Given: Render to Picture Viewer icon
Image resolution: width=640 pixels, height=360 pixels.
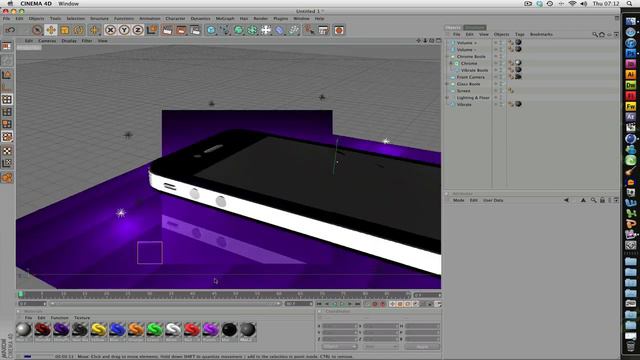Looking at the screenshot, I should coord(181,30).
